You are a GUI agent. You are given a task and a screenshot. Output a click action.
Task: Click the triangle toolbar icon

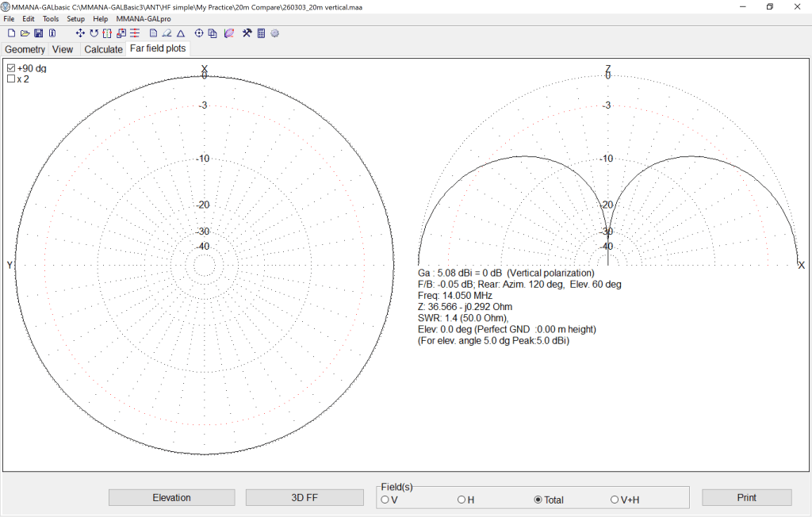[x=181, y=33]
